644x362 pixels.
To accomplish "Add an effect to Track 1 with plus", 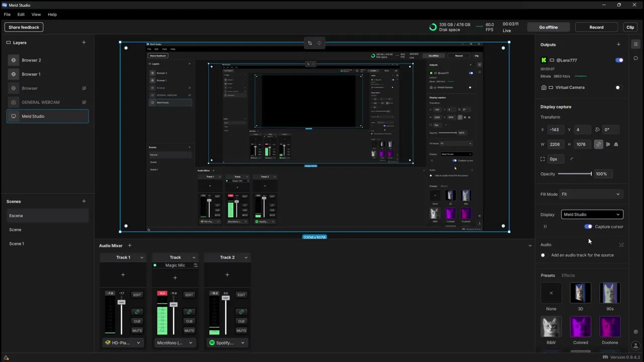I will [x=123, y=275].
